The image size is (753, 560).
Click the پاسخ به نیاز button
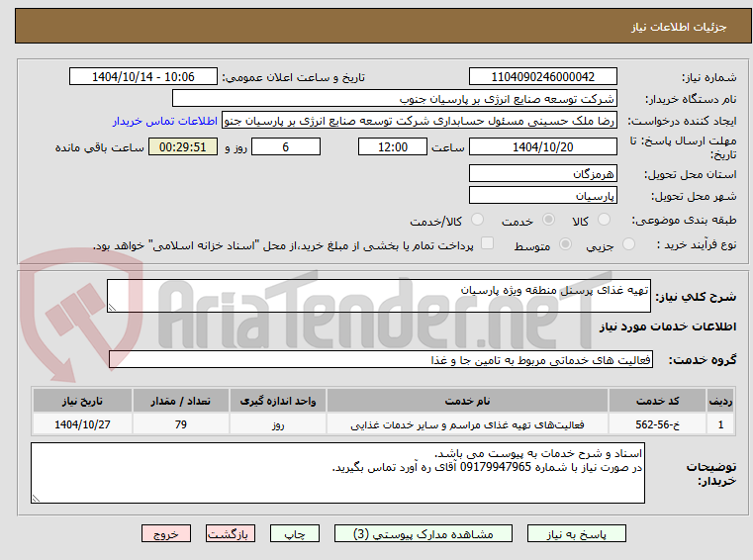(x=577, y=533)
